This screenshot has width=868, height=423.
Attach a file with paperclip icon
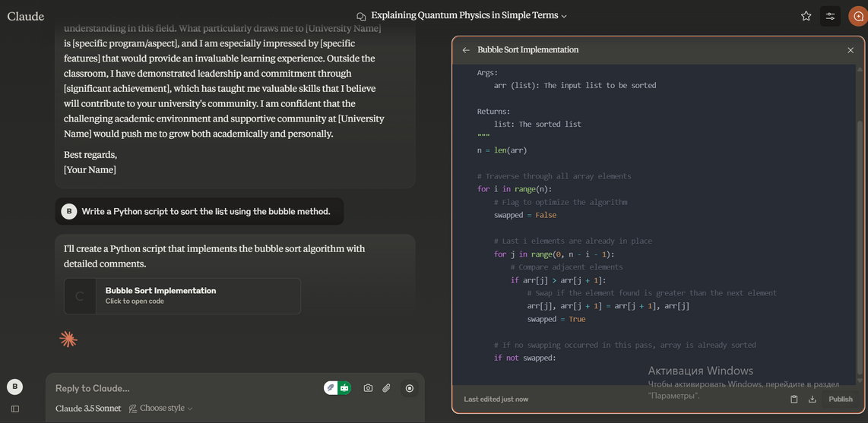pos(386,388)
